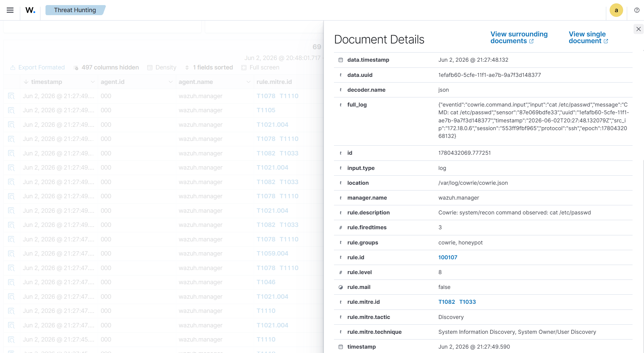Click the rule.mitre.technique field type icon
Image resolution: width=644 pixels, height=353 pixels.
pos(341,332)
